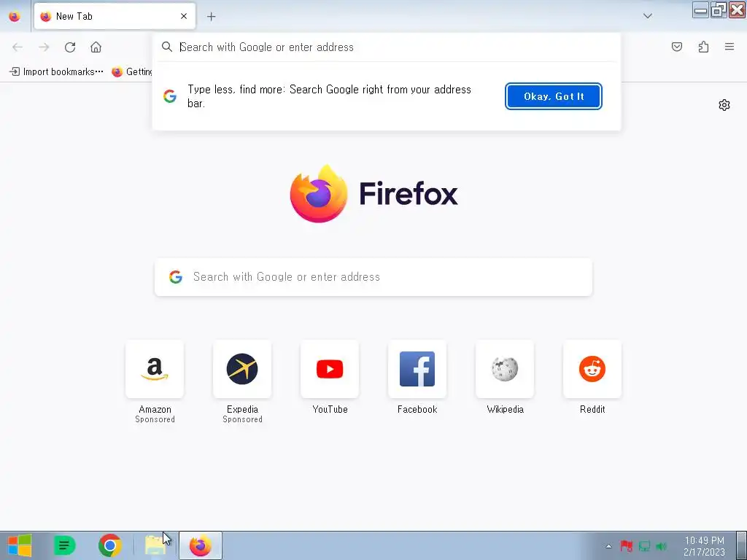Open the Windows Start menu

pos(20,545)
